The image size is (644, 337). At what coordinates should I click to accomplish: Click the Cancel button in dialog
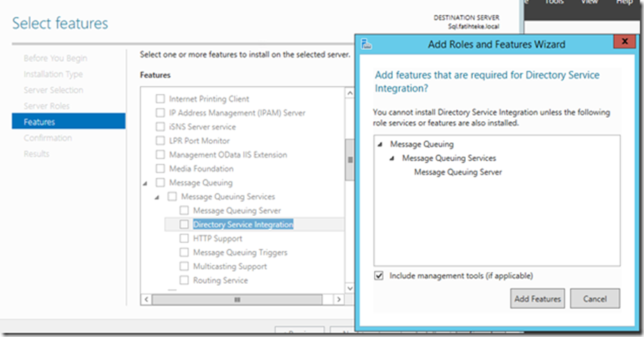[595, 298]
